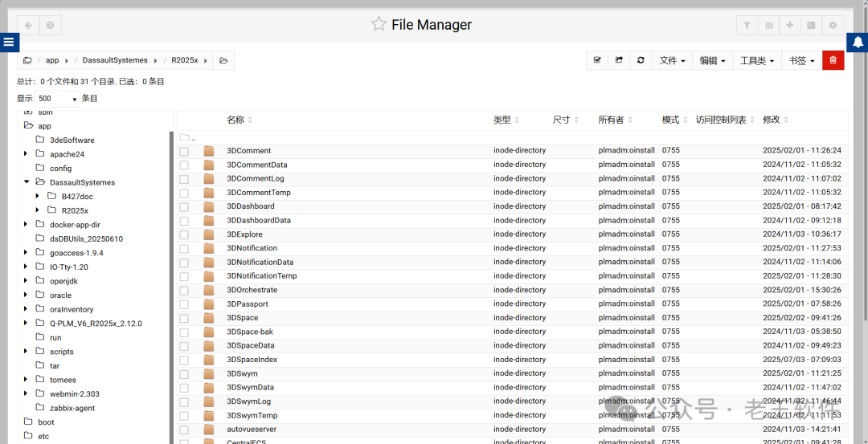868x444 pixels.
Task: Star File Manager as a favorite
Action: 379,25
